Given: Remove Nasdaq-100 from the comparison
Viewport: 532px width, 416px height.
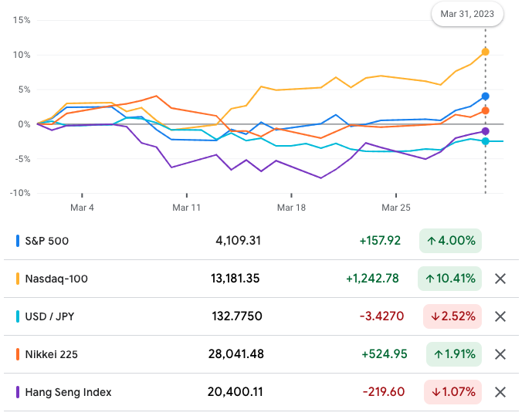Looking at the screenshot, I should 500,279.
